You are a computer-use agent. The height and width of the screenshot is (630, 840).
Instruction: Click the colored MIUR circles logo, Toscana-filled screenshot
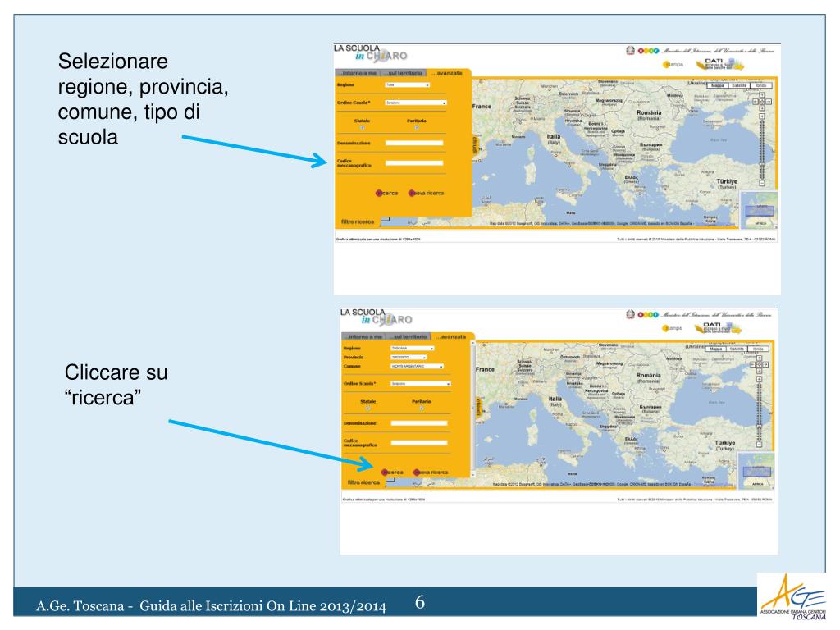(648, 315)
